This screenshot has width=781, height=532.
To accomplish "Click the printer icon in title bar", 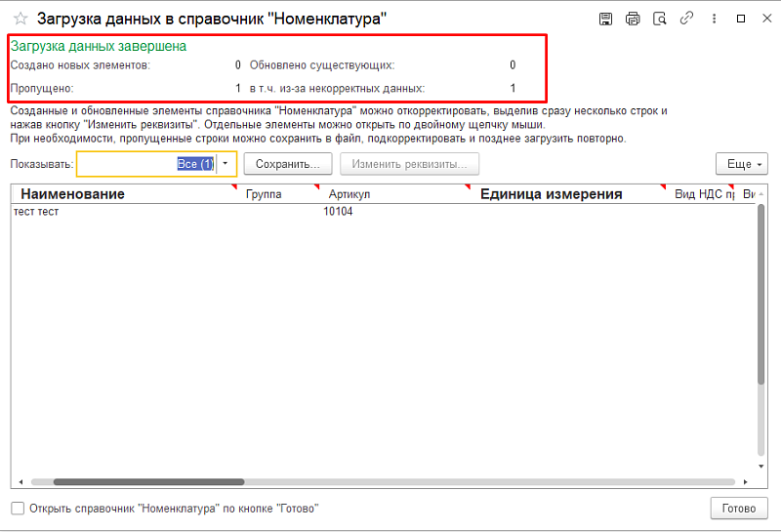I will (633, 19).
